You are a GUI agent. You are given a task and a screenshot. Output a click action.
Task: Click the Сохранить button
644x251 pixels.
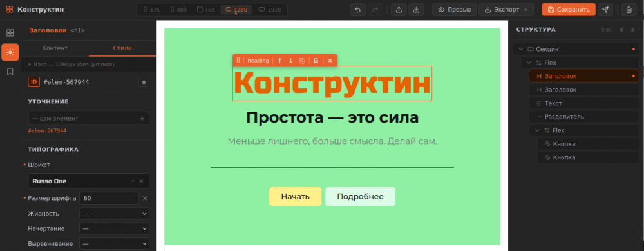click(569, 10)
